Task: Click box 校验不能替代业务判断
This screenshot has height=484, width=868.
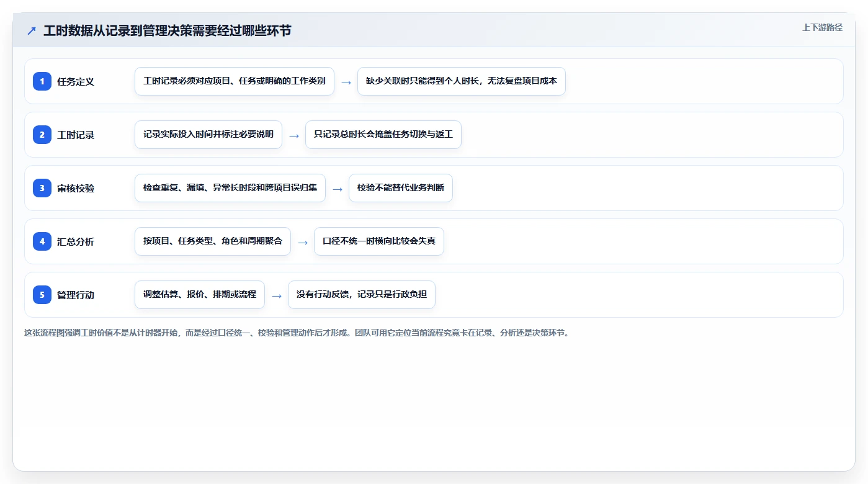Action: 401,188
